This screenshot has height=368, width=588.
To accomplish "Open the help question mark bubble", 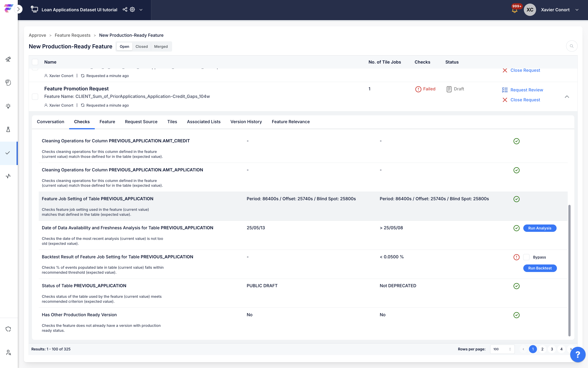I will [x=578, y=354].
